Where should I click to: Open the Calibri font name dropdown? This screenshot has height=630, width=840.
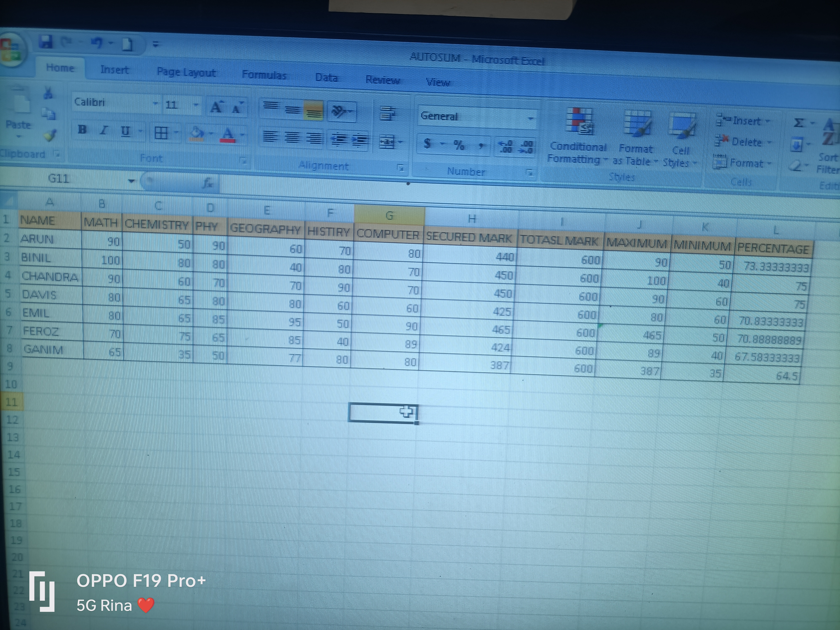point(155,103)
